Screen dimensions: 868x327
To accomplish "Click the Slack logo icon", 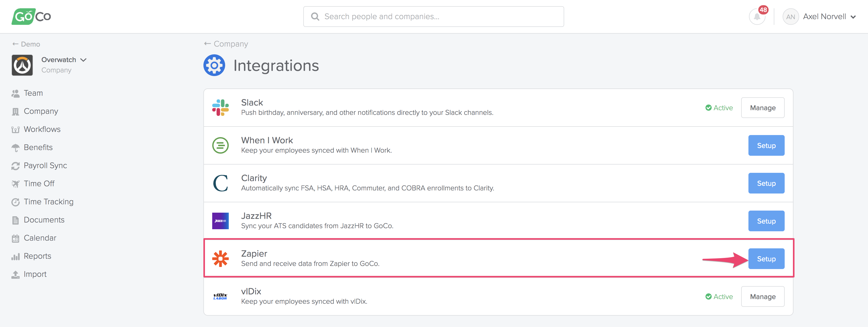I will tap(220, 108).
